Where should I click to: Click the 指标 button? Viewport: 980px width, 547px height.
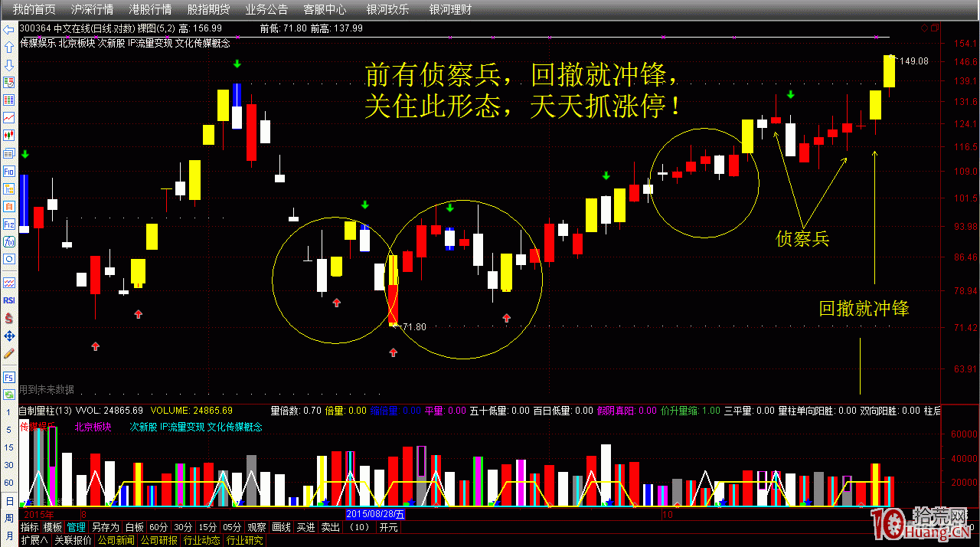(30, 527)
